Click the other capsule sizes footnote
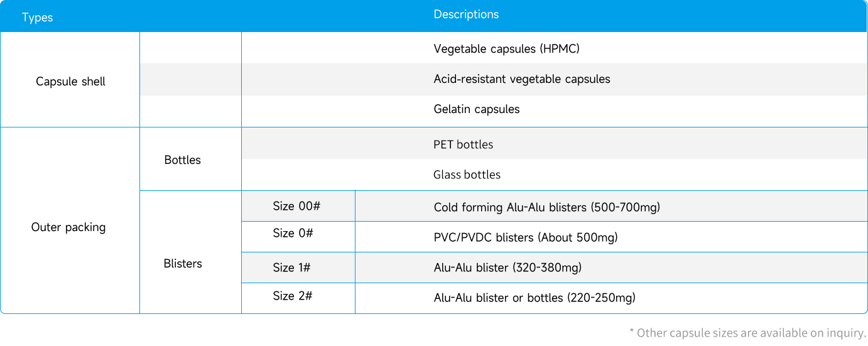868x346 pixels. (x=747, y=333)
